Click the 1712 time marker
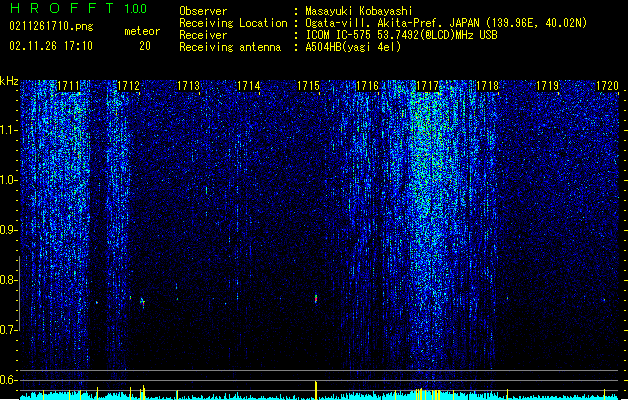This screenshot has height=400, width=629. [128, 86]
